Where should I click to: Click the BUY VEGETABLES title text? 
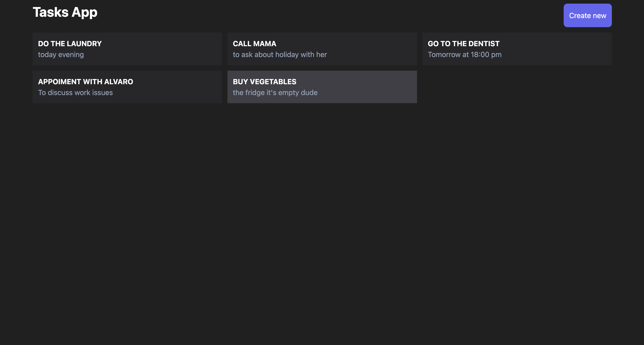click(264, 81)
